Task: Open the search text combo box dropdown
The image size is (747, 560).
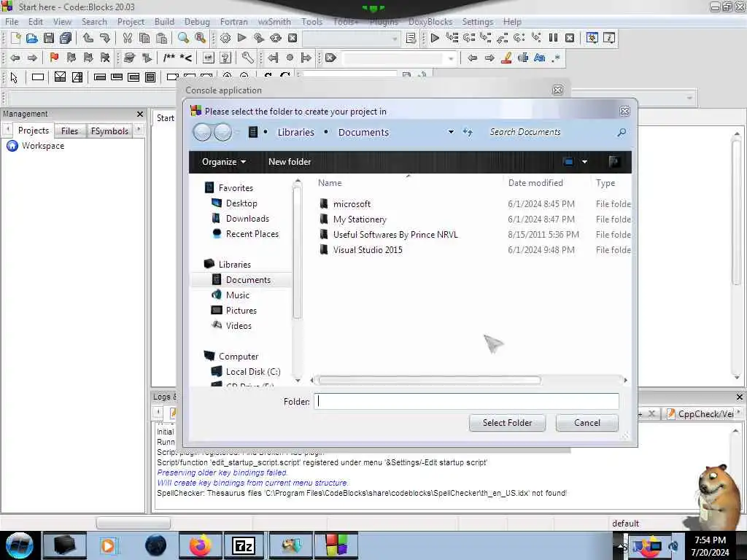Action: point(450,58)
